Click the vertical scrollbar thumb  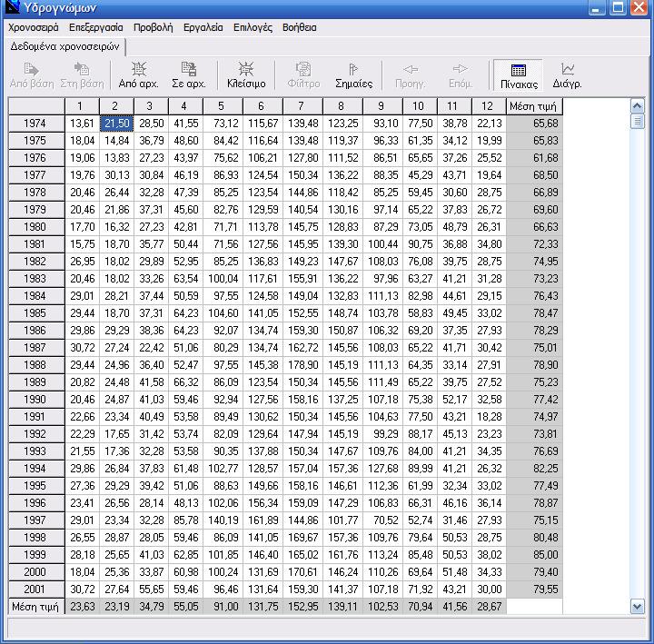637,122
